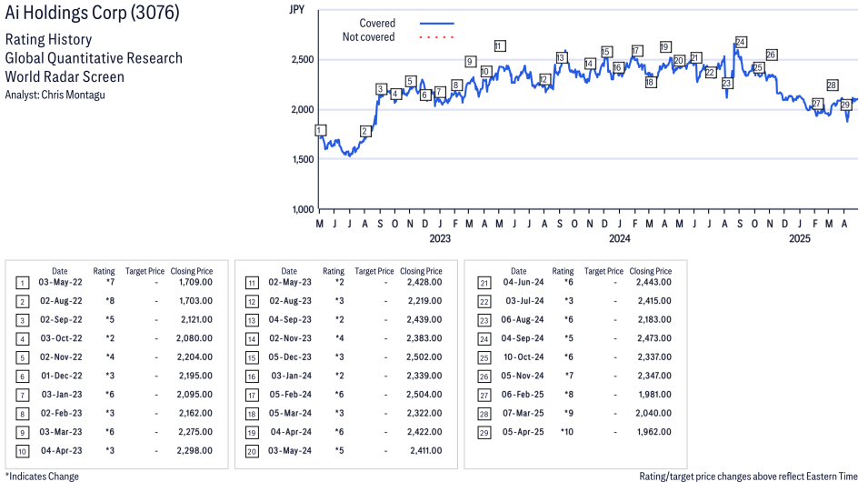Select chart marker 26 near November 2024
This screenshot has height=482, width=868.
(771, 55)
